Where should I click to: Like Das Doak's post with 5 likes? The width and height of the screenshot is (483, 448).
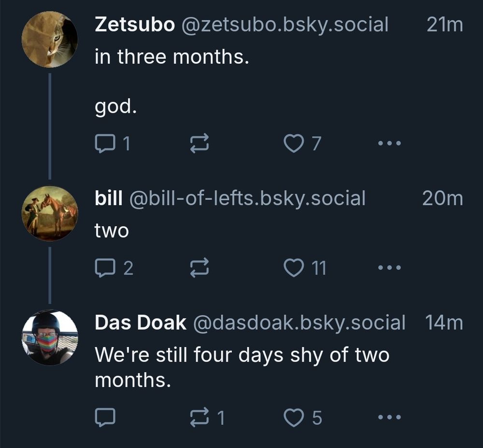[x=293, y=418]
